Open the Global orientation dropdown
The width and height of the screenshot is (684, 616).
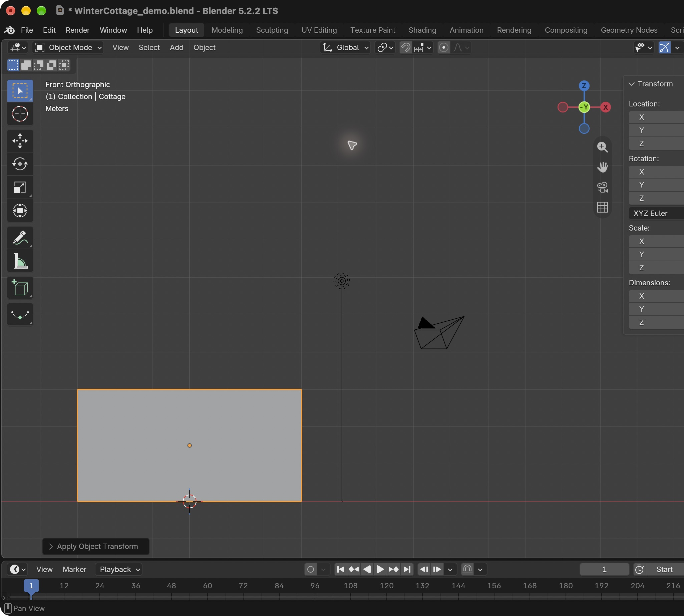coord(345,48)
